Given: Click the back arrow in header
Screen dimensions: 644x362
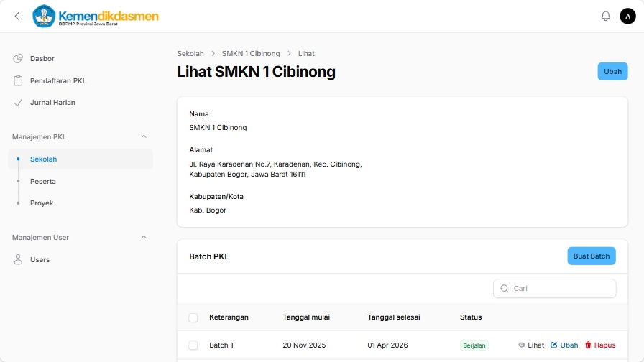Looking at the screenshot, I should tap(17, 16).
